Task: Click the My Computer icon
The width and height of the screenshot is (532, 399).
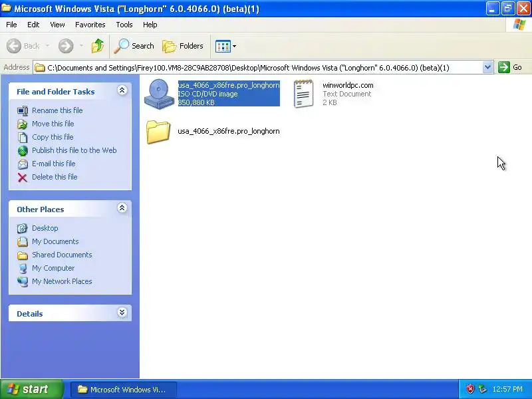Action: [x=23, y=269]
